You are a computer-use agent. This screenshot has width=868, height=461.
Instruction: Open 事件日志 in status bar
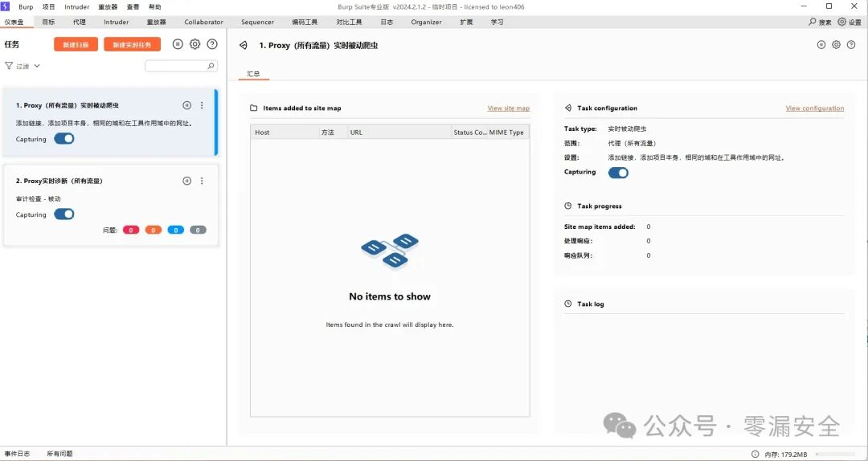17,454
